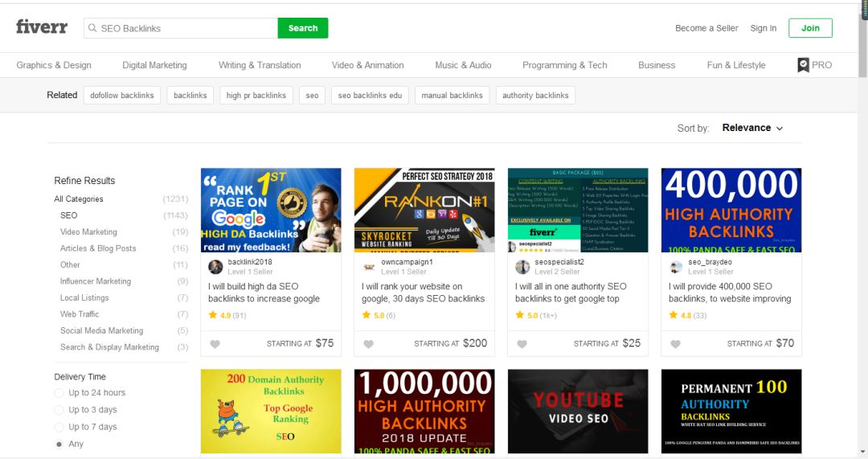Open Programming & Tech category menu
This screenshot has width=868, height=459.
point(565,65)
